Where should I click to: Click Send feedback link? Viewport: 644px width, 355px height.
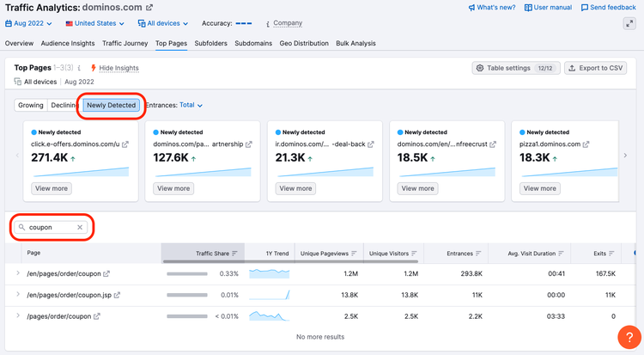pyautogui.click(x=608, y=8)
